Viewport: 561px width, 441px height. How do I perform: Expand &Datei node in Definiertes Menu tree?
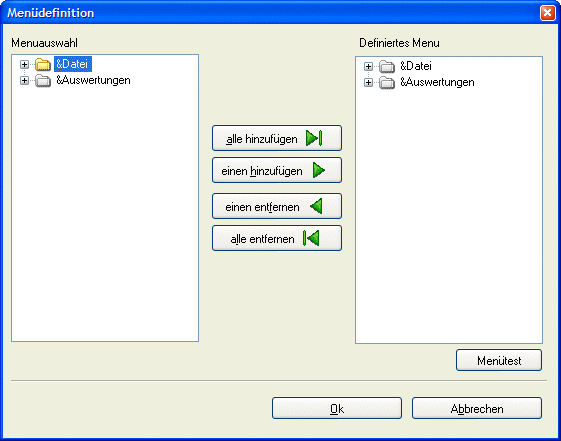[x=368, y=66]
